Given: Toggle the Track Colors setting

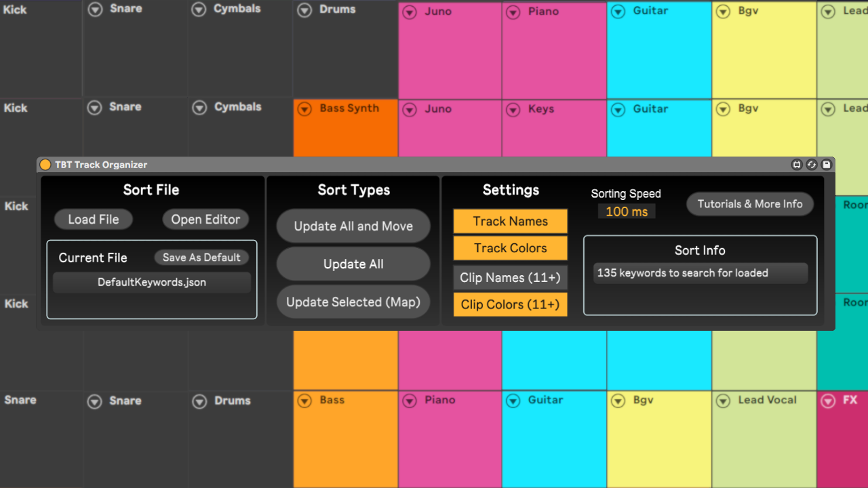Looking at the screenshot, I should click(511, 248).
